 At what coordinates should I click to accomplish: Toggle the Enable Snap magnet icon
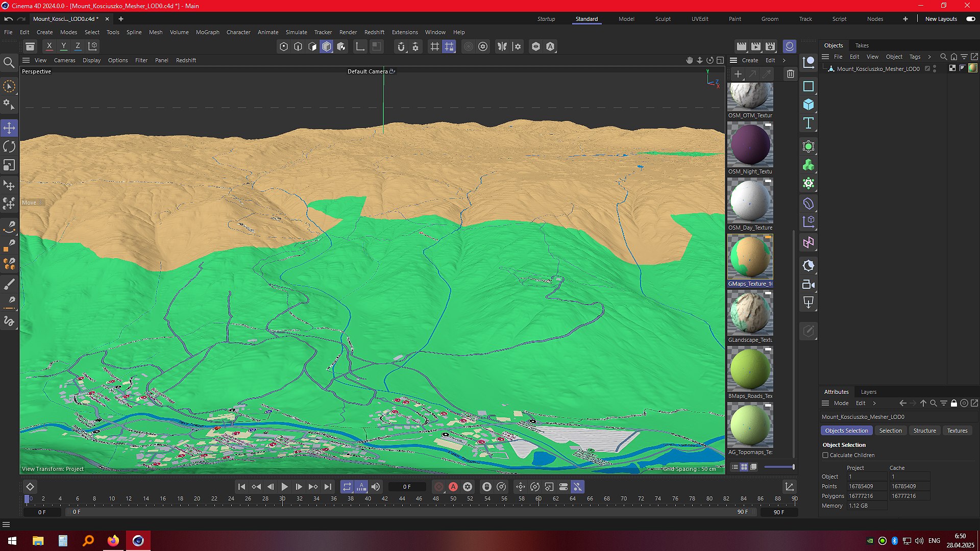coord(401,46)
